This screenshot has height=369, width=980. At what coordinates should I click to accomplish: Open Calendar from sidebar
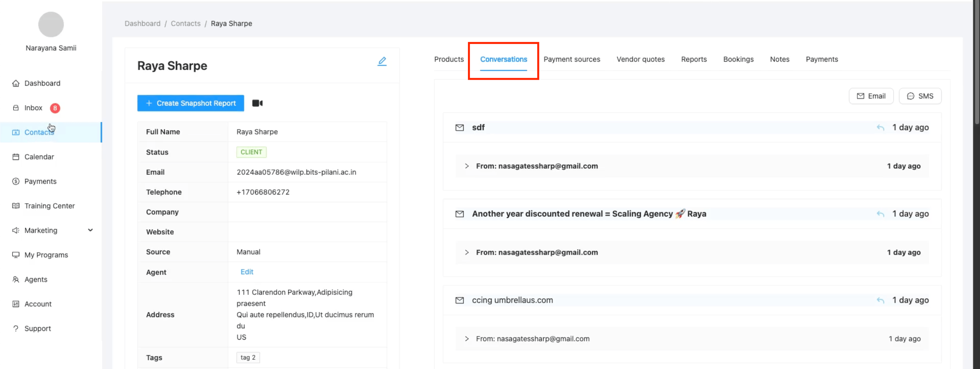39,157
